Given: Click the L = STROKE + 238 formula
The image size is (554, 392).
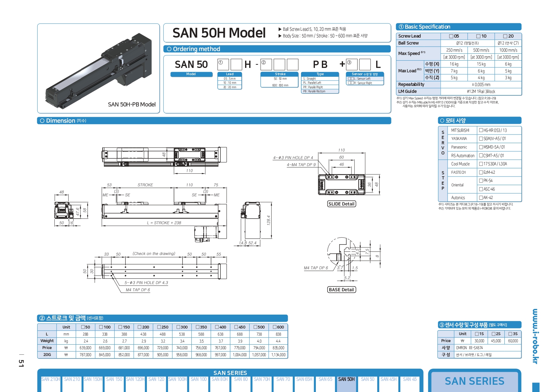Looking at the screenshot, I should 164,223.
